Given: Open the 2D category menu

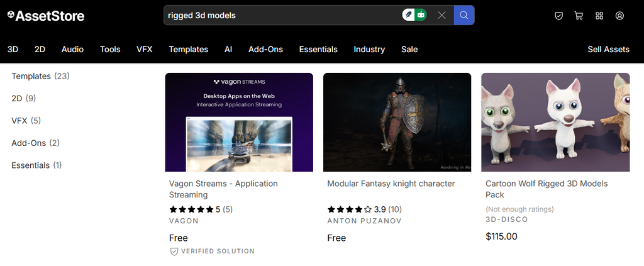Looking at the screenshot, I should [x=40, y=49].
